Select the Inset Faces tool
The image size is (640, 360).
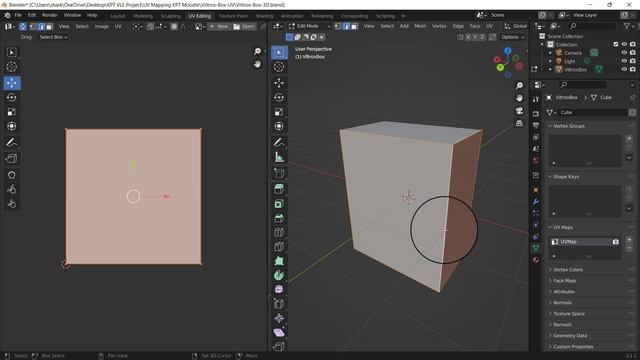[x=279, y=204]
